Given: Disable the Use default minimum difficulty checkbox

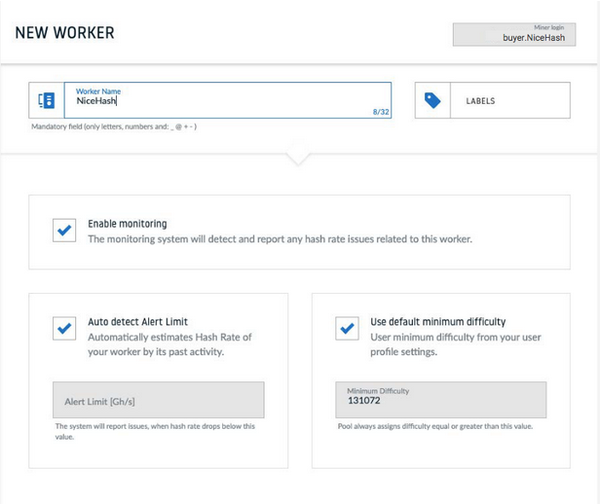Looking at the screenshot, I should coord(348,328).
